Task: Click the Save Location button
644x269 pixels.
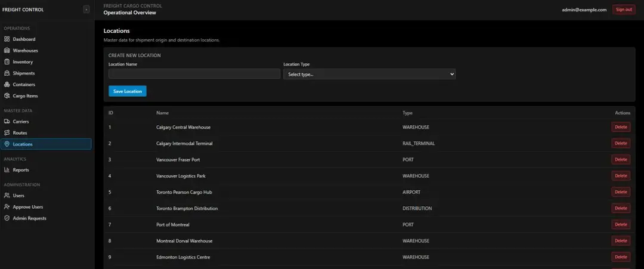Action: (128, 91)
